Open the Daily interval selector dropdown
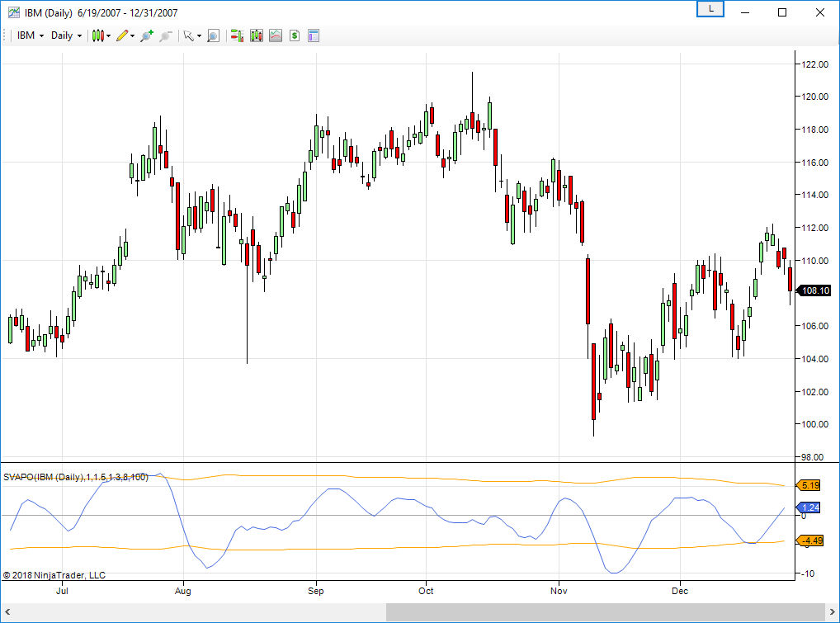Image resolution: width=840 pixels, height=623 pixels. click(x=67, y=35)
